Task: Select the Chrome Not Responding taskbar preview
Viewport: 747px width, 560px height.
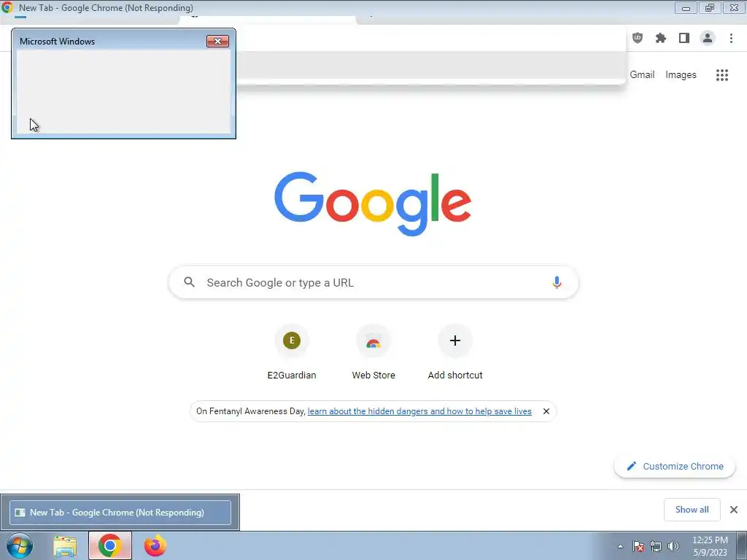Action: coord(120,513)
